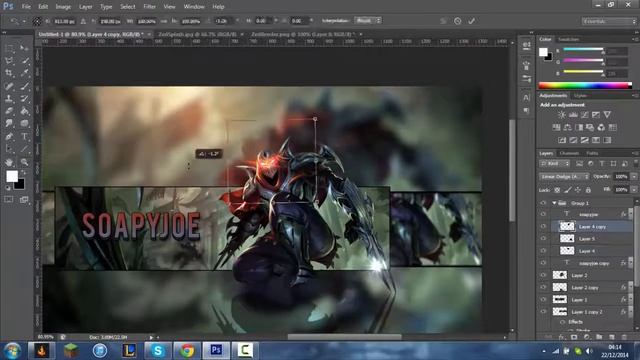Switch to the Paths tab
The height and width of the screenshot is (360, 640).
pyautogui.click(x=592, y=153)
